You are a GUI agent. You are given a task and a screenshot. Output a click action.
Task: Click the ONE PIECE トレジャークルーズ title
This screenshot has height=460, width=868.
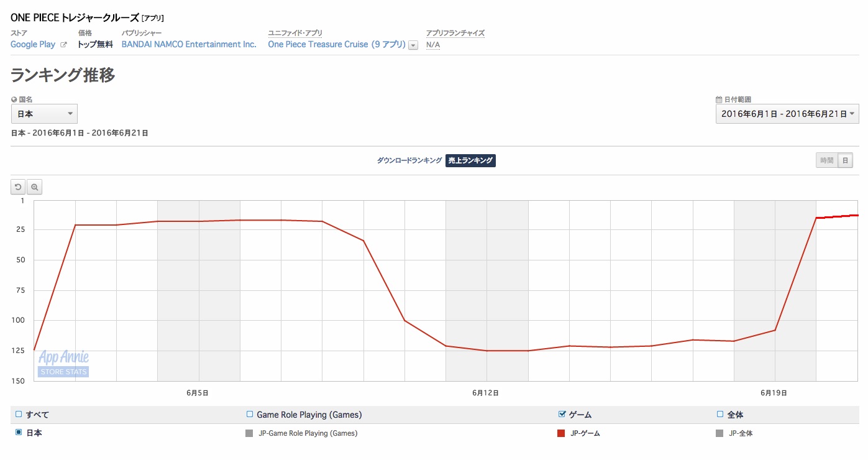[x=75, y=18]
